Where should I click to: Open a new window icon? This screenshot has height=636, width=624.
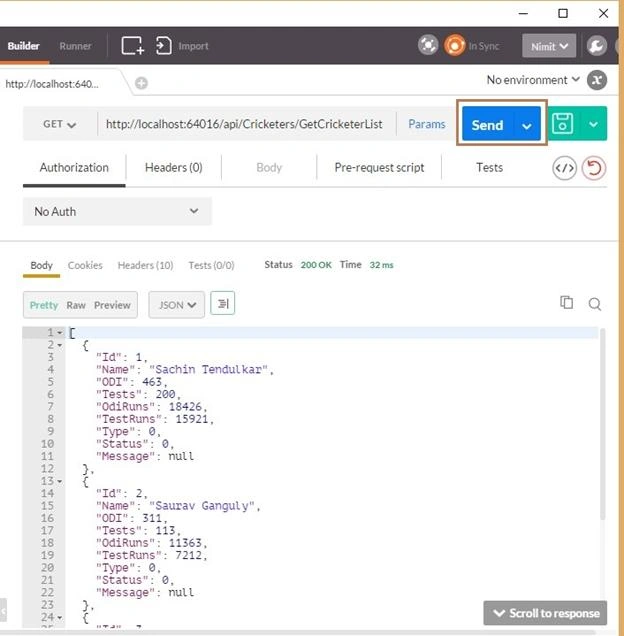coord(132,45)
